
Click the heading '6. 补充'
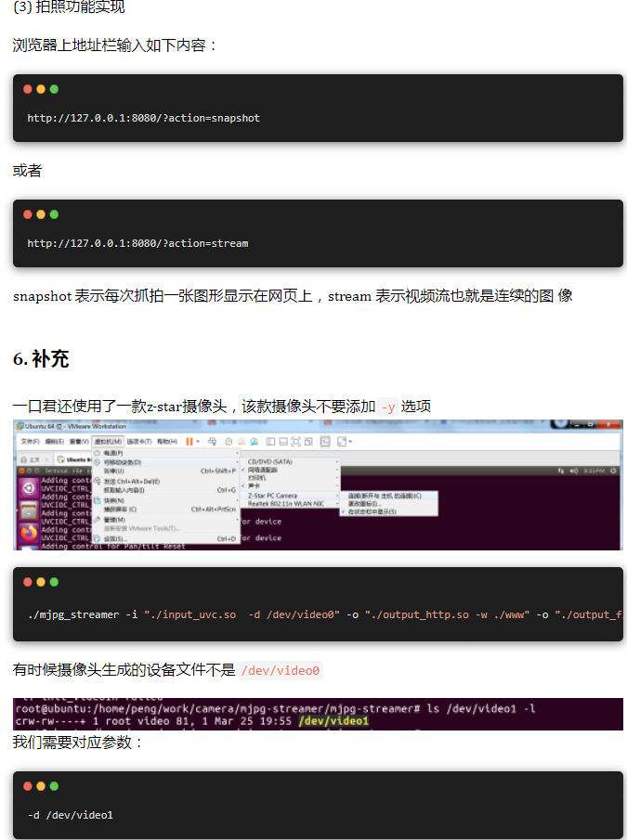click(41, 359)
